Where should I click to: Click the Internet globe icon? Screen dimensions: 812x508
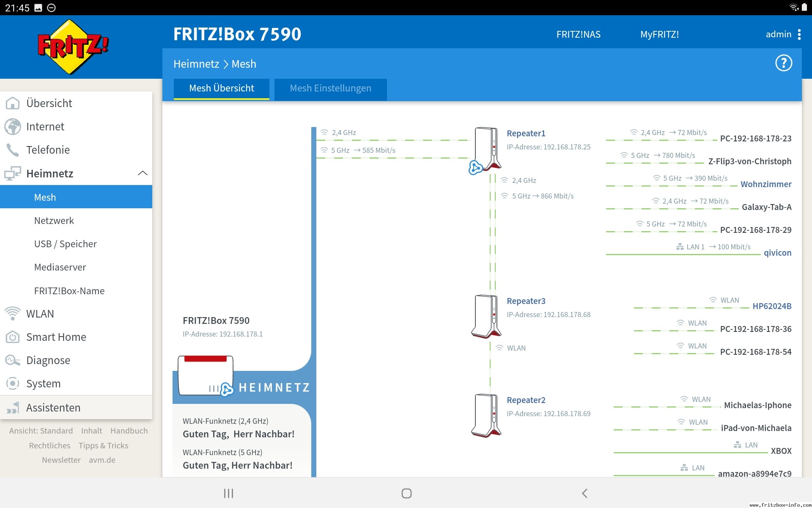point(13,127)
